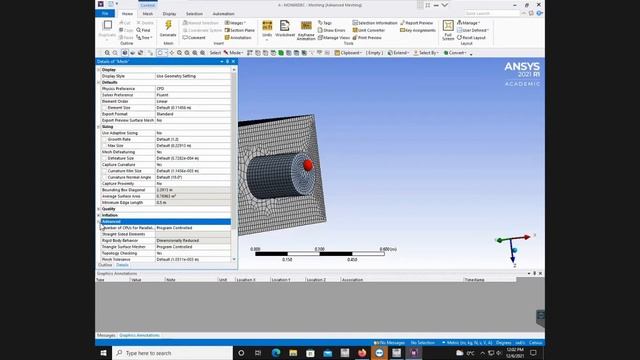The width and height of the screenshot is (640, 360).
Task: Open the User Defined layout dropdown
Action: click(473, 30)
